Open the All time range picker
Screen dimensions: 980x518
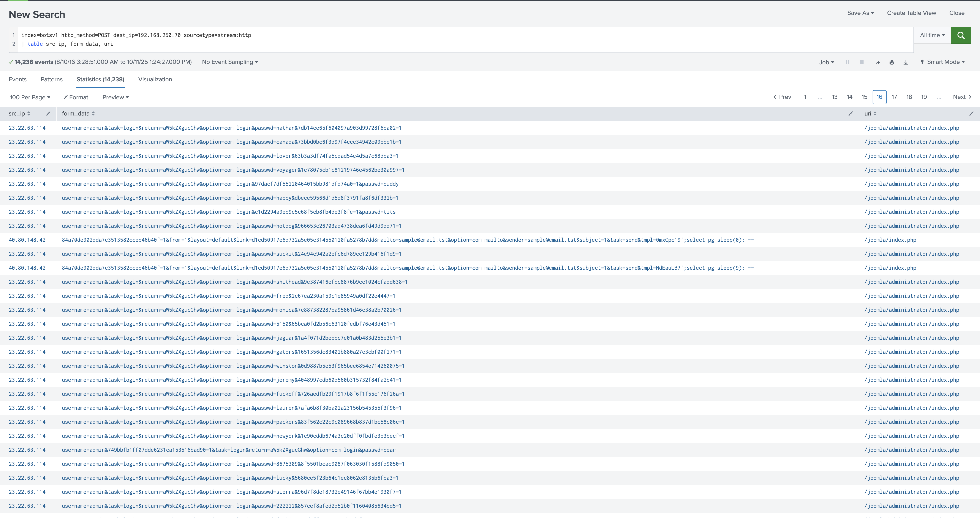932,35
